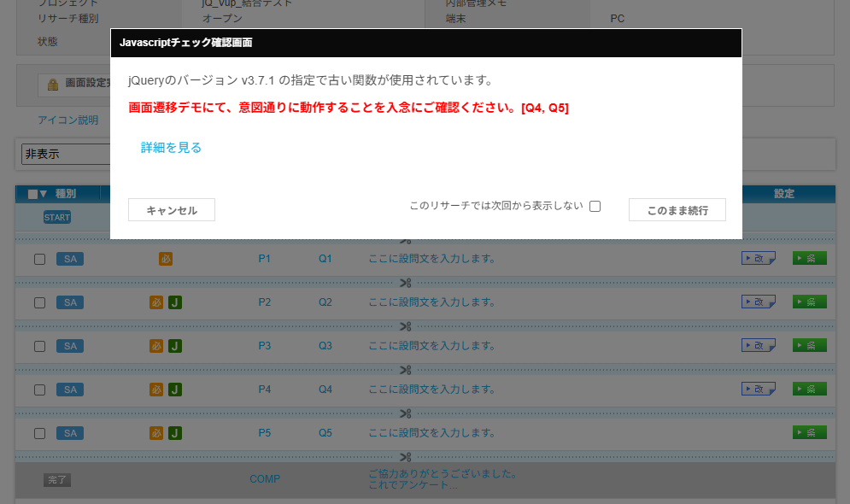Click the scissors icon between Q2 and Q3
Image resolution: width=850 pixels, height=504 pixels.
[406, 325]
